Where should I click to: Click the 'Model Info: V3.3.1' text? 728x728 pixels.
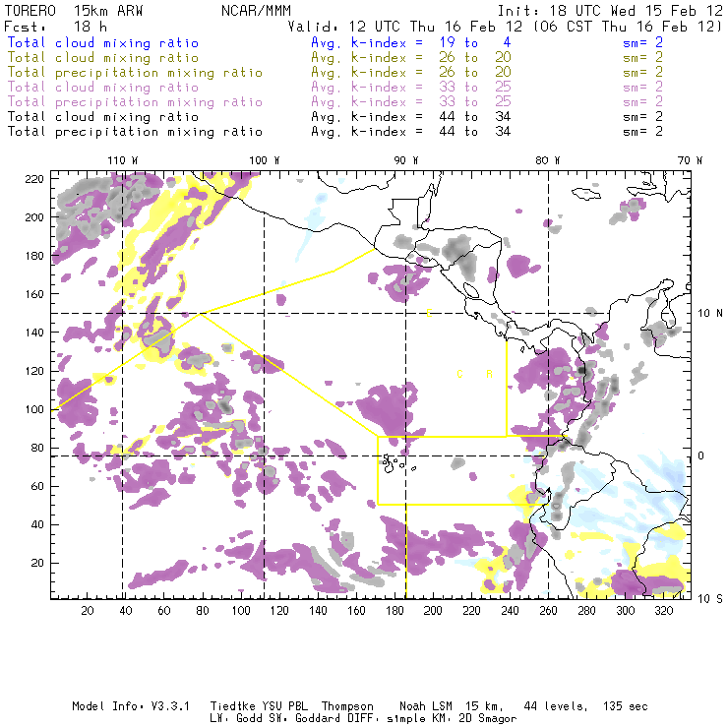131,706
